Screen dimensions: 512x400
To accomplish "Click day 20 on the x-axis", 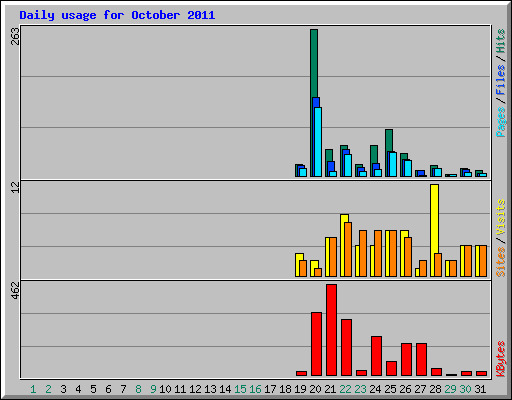I will coord(315,389).
